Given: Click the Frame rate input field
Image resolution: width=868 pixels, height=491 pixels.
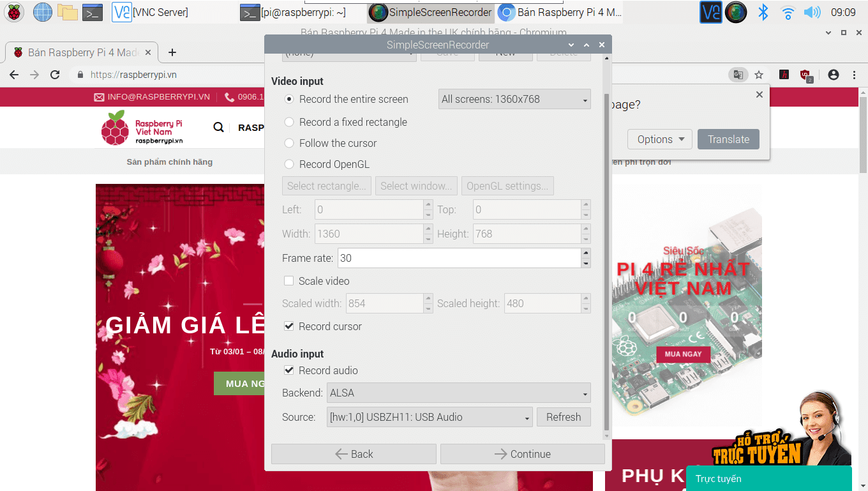Looking at the screenshot, I should [x=458, y=258].
